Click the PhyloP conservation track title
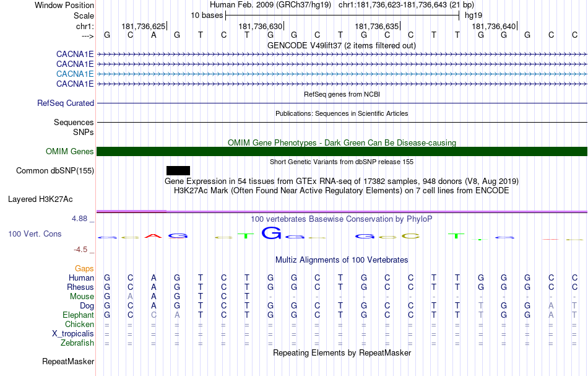Viewport: 588px width, 376px height. click(x=342, y=219)
